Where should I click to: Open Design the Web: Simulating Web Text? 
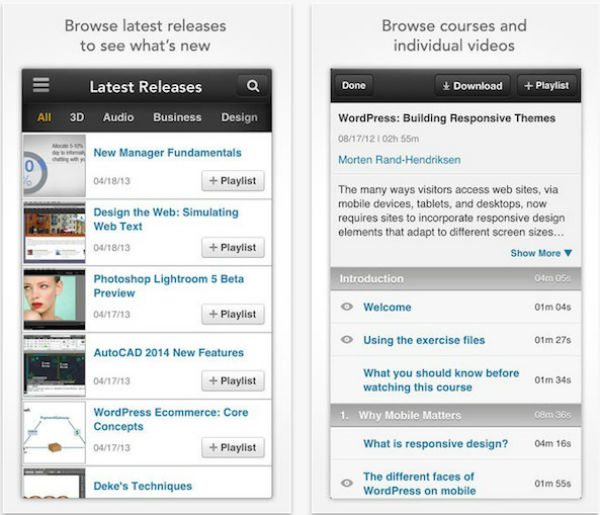click(166, 219)
